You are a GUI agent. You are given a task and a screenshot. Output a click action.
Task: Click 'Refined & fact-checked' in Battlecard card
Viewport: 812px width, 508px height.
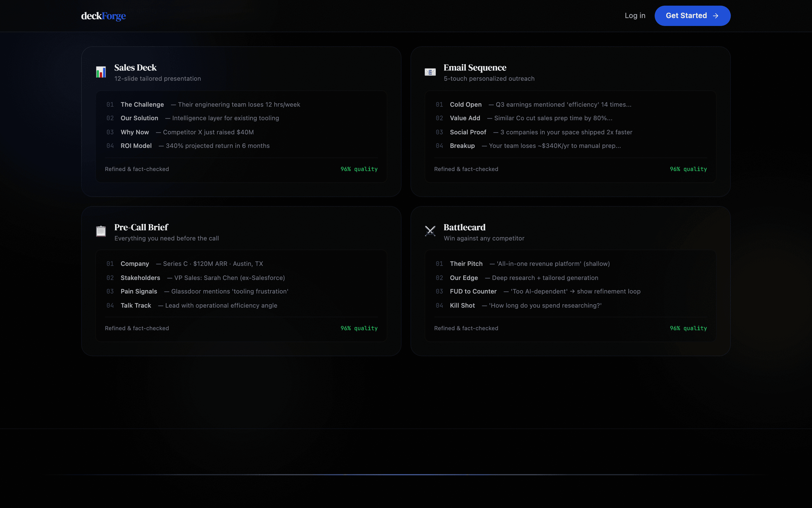click(466, 328)
